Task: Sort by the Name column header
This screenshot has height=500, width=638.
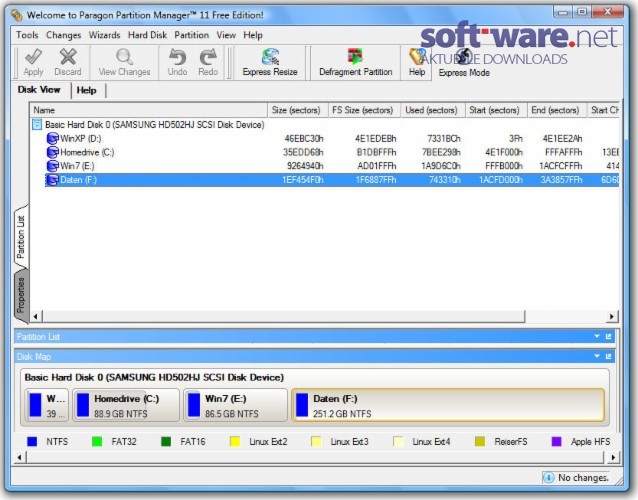Action: point(149,110)
